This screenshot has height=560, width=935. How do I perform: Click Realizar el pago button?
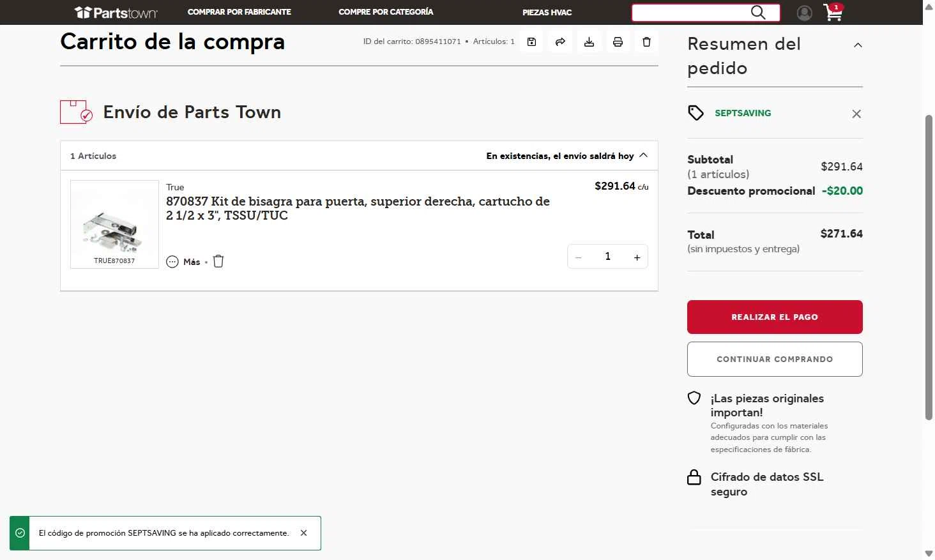(775, 317)
